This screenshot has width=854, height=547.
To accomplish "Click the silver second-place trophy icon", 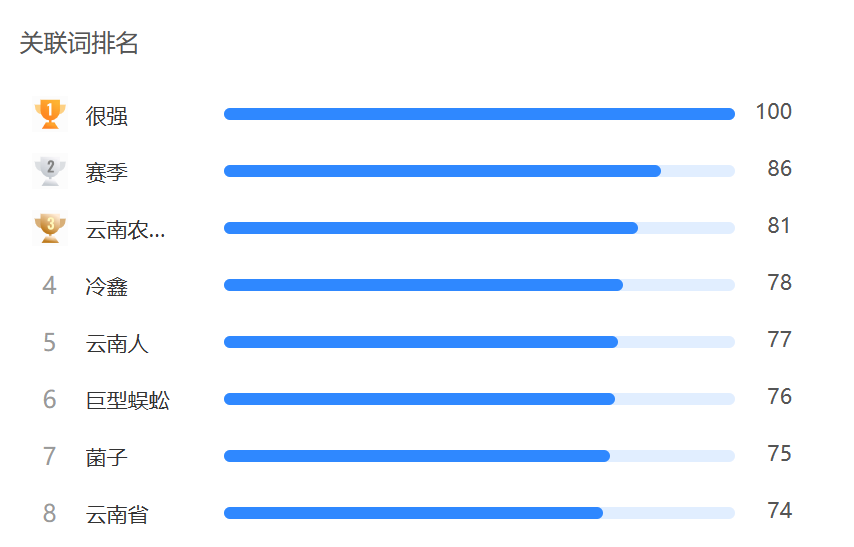I will pyautogui.click(x=50, y=171).
